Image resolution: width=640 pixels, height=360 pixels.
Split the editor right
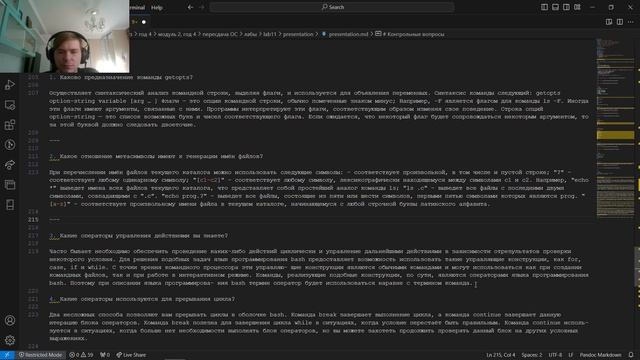click(x=620, y=22)
